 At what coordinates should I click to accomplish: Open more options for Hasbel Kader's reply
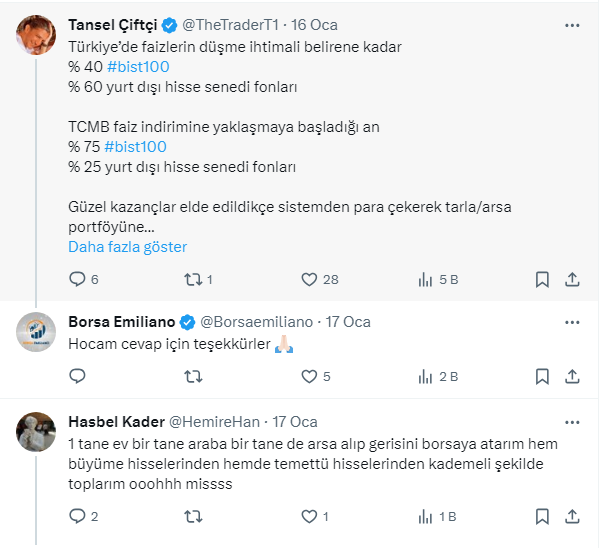click(571, 422)
